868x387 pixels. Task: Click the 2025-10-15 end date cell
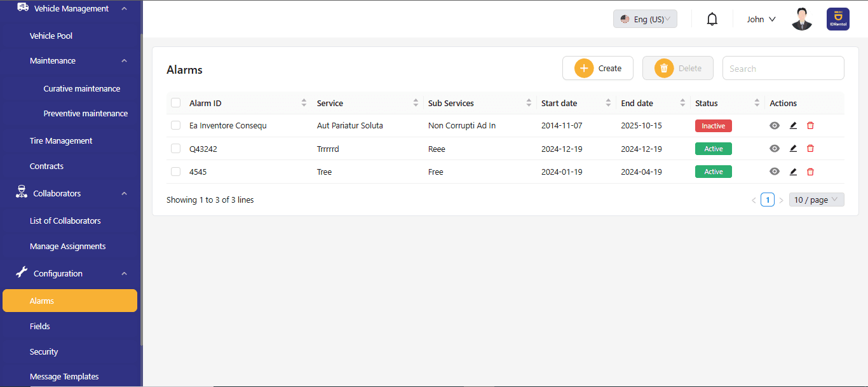pyautogui.click(x=641, y=126)
